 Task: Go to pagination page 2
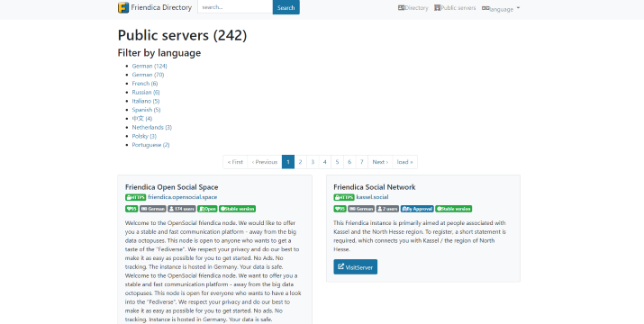pos(300,162)
